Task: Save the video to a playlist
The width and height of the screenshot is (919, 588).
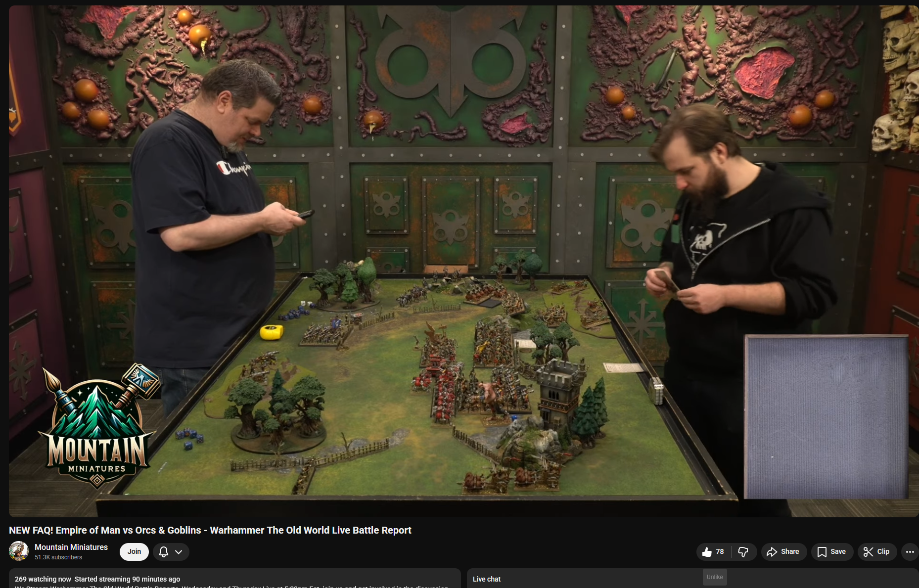Action: coord(832,552)
